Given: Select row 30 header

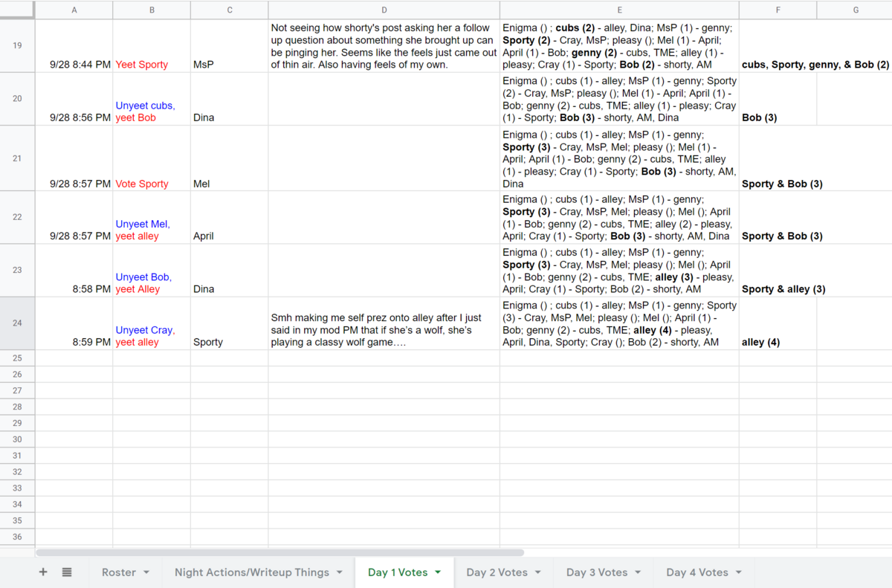Looking at the screenshot, I should point(17,439).
